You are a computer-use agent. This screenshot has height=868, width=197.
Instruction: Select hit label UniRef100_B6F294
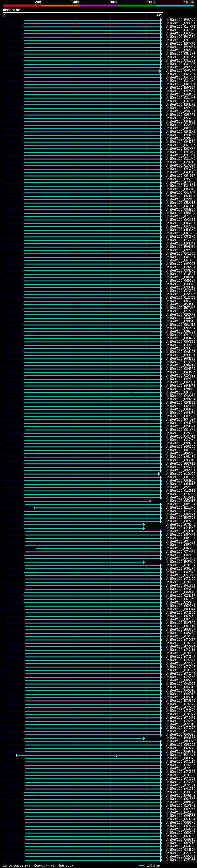click(180, 74)
